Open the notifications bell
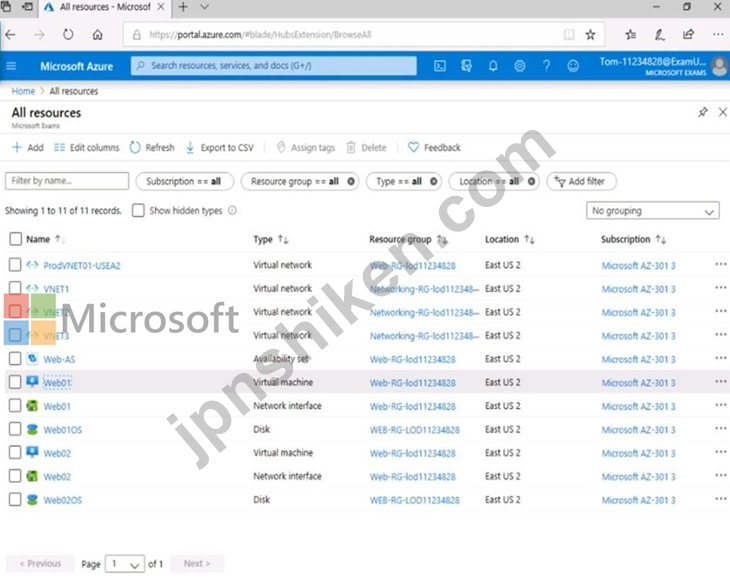The height and width of the screenshot is (579, 730). [493, 66]
